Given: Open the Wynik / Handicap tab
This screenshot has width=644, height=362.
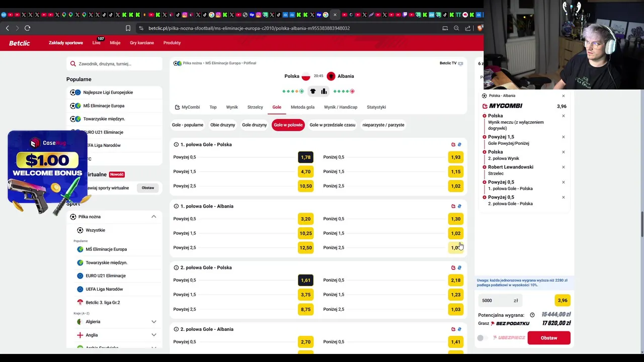Looking at the screenshot, I should [341, 107].
